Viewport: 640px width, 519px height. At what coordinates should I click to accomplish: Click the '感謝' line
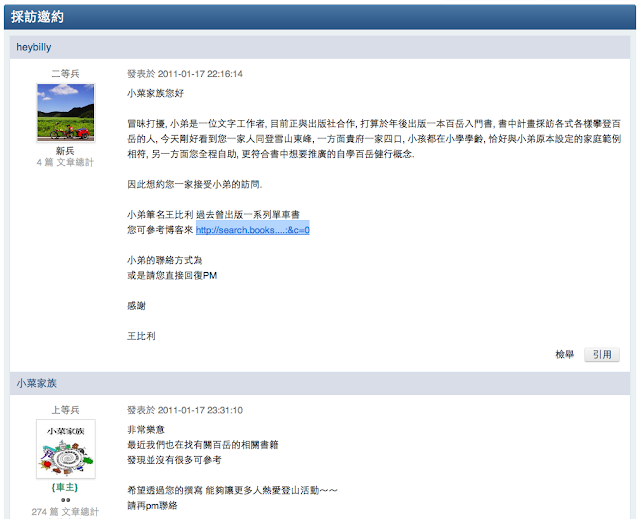(137, 306)
